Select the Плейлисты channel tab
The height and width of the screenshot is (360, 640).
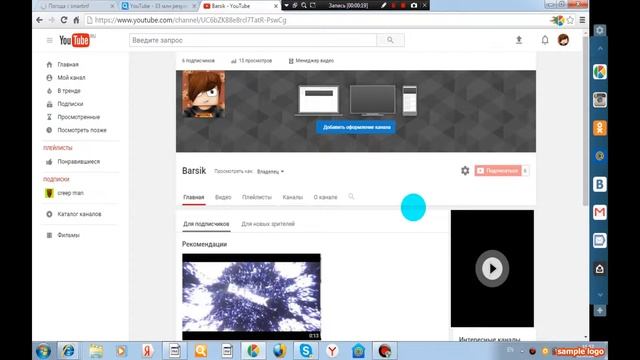pyautogui.click(x=257, y=197)
